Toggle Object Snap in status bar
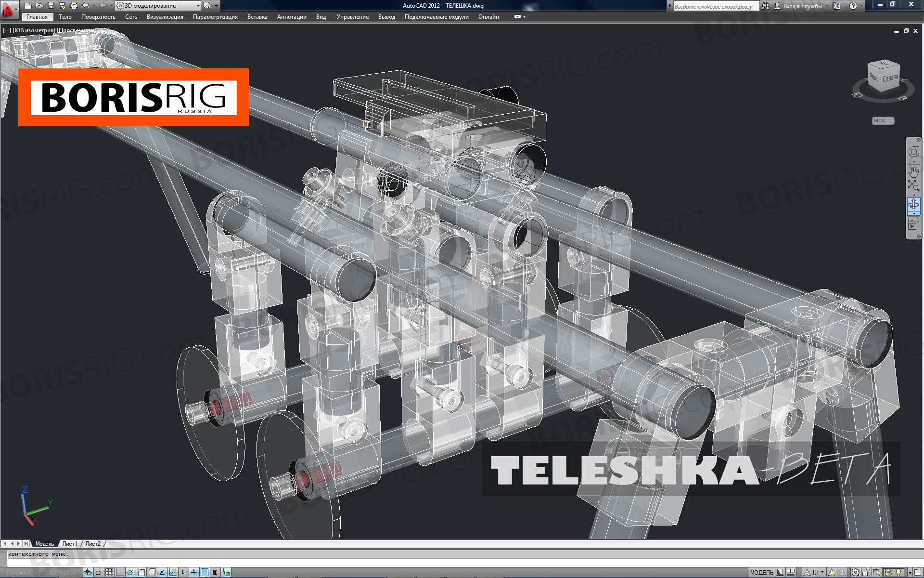The width and height of the screenshot is (924, 578). pyautogui.click(x=141, y=573)
